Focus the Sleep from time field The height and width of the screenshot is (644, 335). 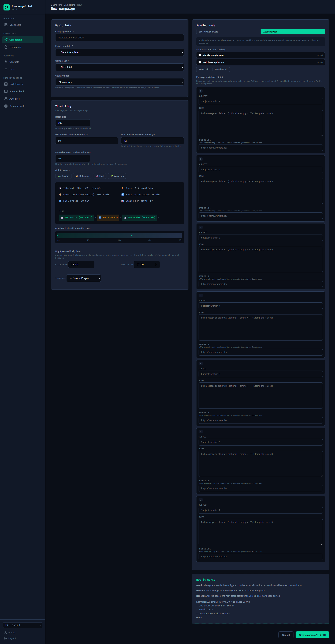(81, 265)
